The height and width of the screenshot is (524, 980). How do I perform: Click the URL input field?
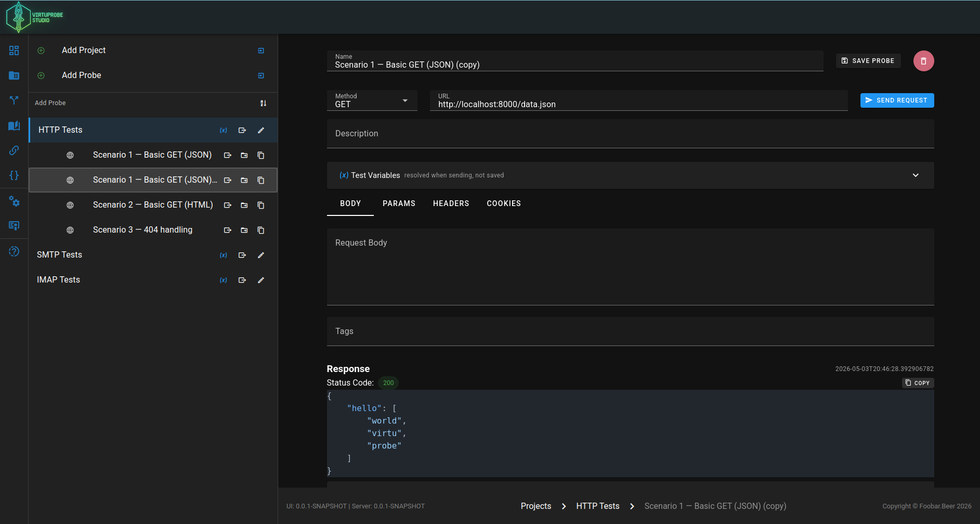[639, 100]
